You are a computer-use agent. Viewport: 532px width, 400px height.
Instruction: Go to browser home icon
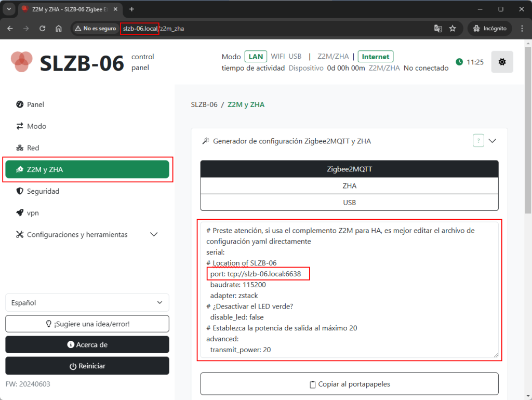point(59,29)
